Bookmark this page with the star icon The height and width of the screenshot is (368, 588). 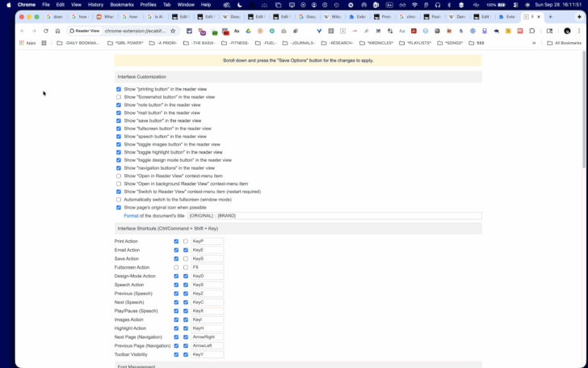click(173, 32)
